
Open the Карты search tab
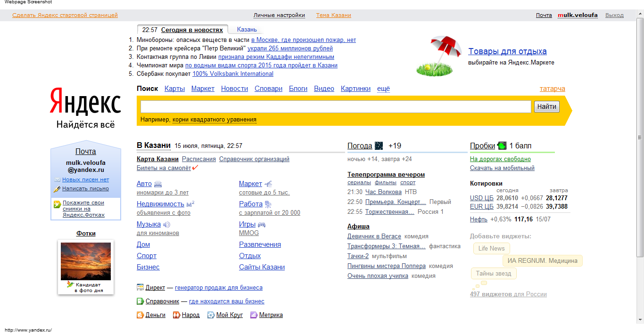(x=174, y=89)
